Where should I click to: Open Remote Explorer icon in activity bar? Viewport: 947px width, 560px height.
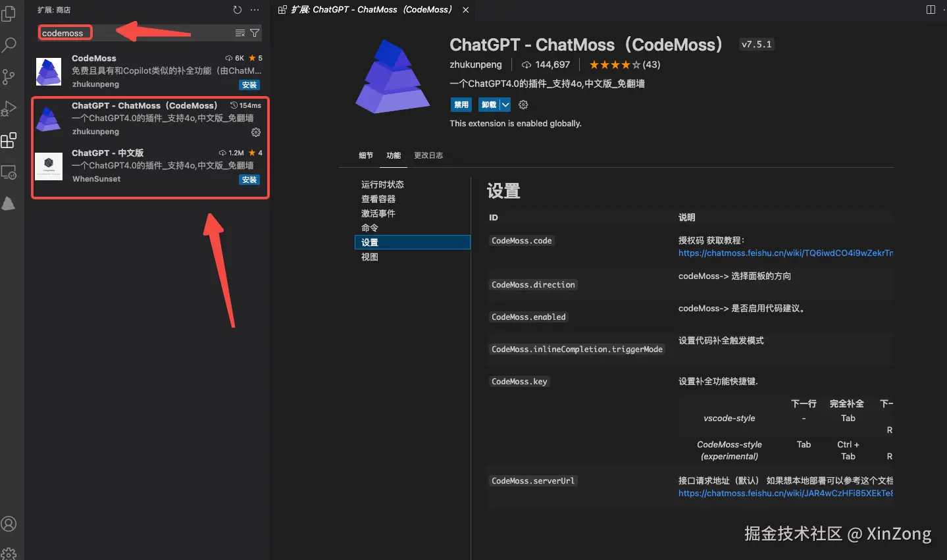(9, 172)
